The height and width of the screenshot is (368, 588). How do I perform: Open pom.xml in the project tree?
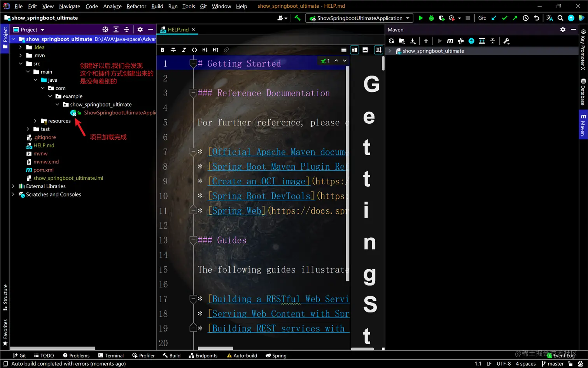44,170
